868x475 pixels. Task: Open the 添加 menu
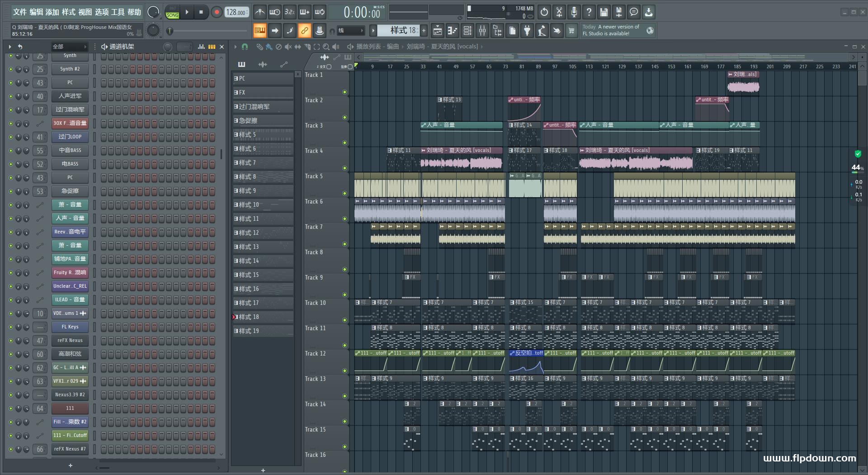[x=52, y=12]
